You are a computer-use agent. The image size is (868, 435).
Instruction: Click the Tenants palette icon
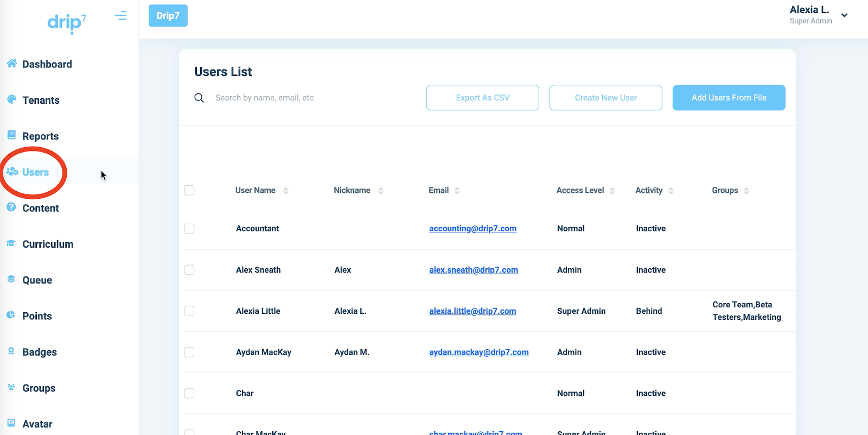(11, 99)
